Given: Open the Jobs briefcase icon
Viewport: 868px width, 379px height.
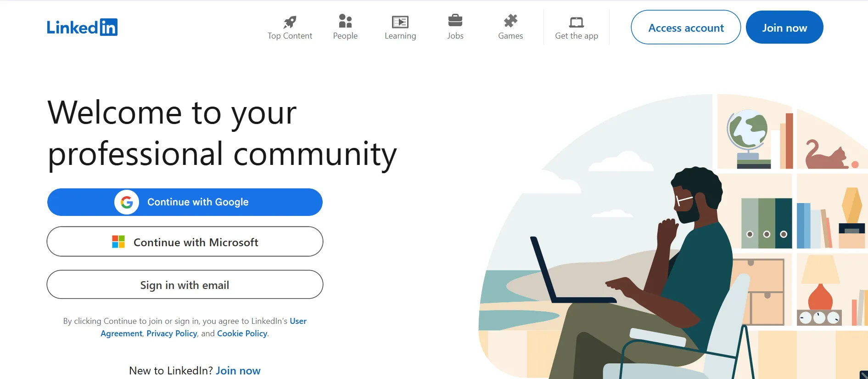Looking at the screenshot, I should click(x=455, y=21).
